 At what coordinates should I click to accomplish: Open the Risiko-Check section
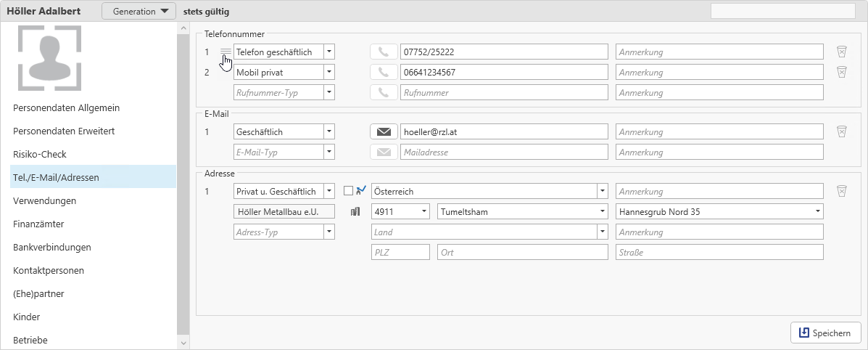tap(40, 154)
